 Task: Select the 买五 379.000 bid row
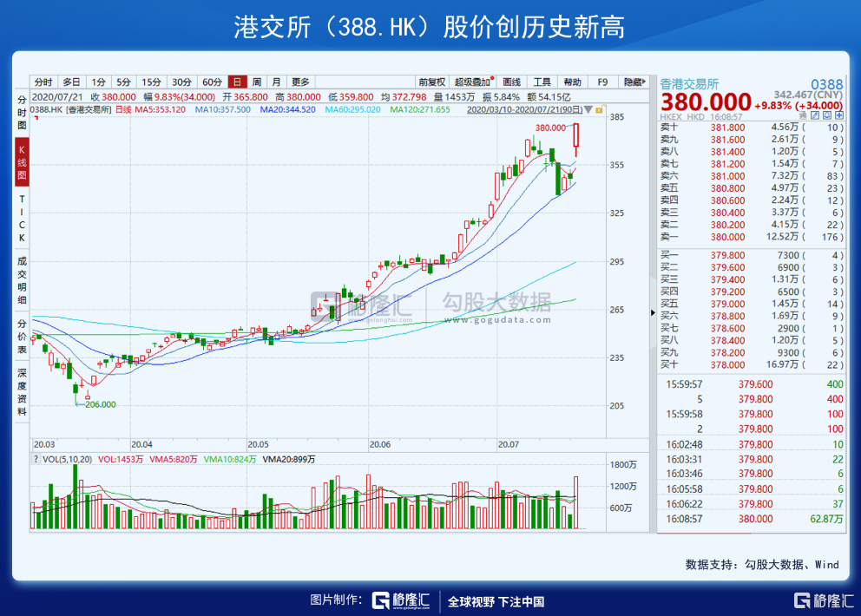tap(751, 305)
